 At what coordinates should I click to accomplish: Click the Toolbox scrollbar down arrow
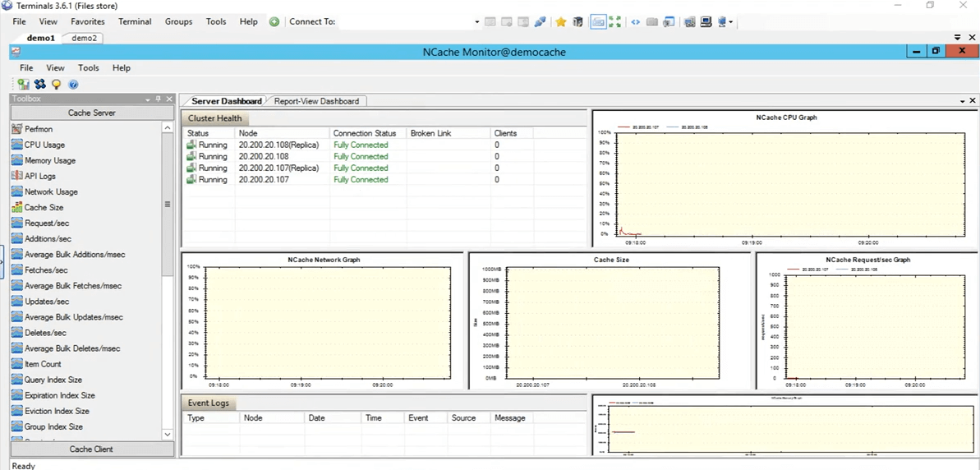pos(167,434)
